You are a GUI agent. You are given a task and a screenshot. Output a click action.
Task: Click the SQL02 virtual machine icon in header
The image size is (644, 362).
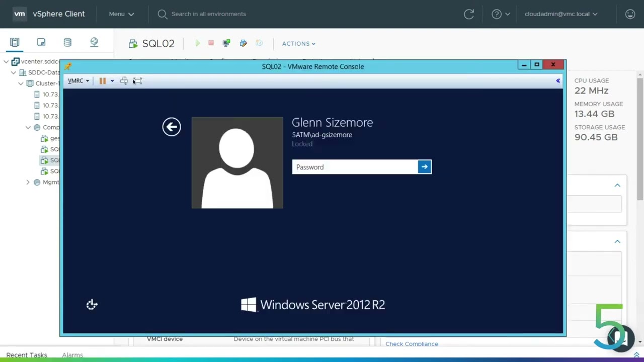tap(133, 44)
